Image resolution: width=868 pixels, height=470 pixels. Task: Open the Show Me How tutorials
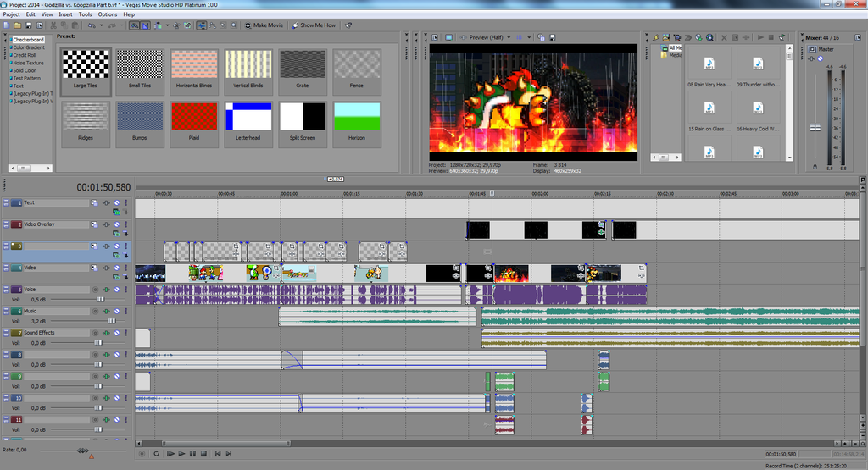coord(314,25)
